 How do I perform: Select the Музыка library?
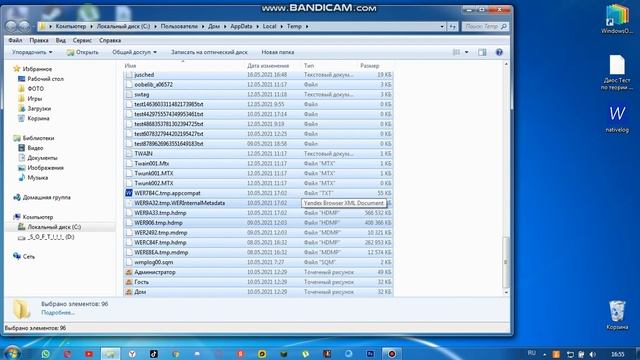click(x=38, y=178)
